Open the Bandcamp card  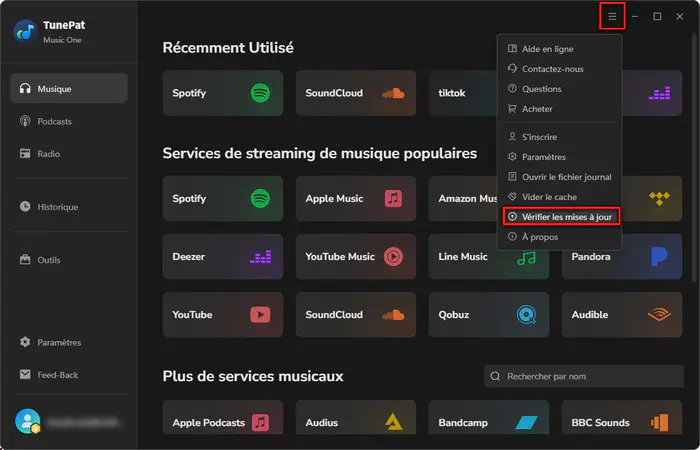pyautogui.click(x=489, y=417)
